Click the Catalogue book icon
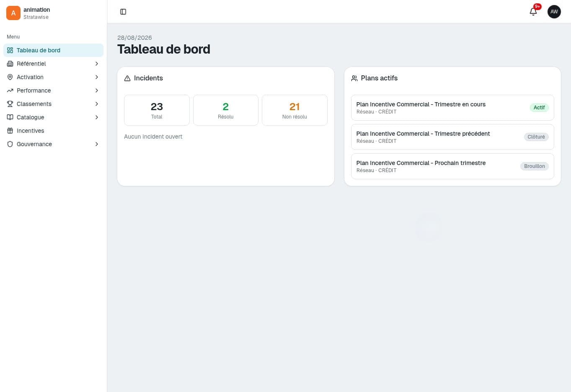 coord(10,117)
